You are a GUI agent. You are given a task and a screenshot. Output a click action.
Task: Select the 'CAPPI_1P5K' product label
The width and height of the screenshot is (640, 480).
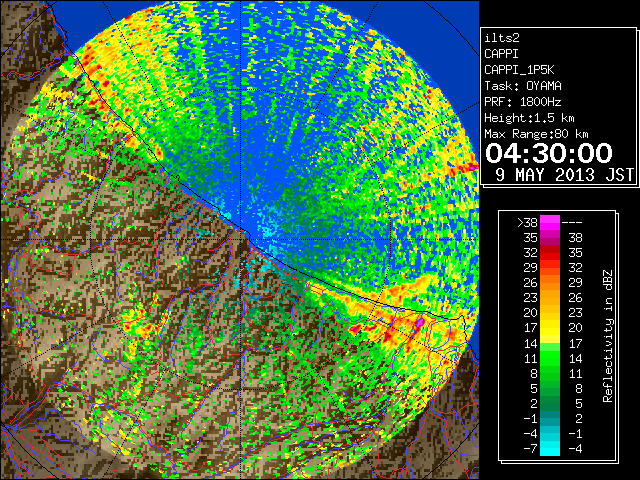coord(519,70)
